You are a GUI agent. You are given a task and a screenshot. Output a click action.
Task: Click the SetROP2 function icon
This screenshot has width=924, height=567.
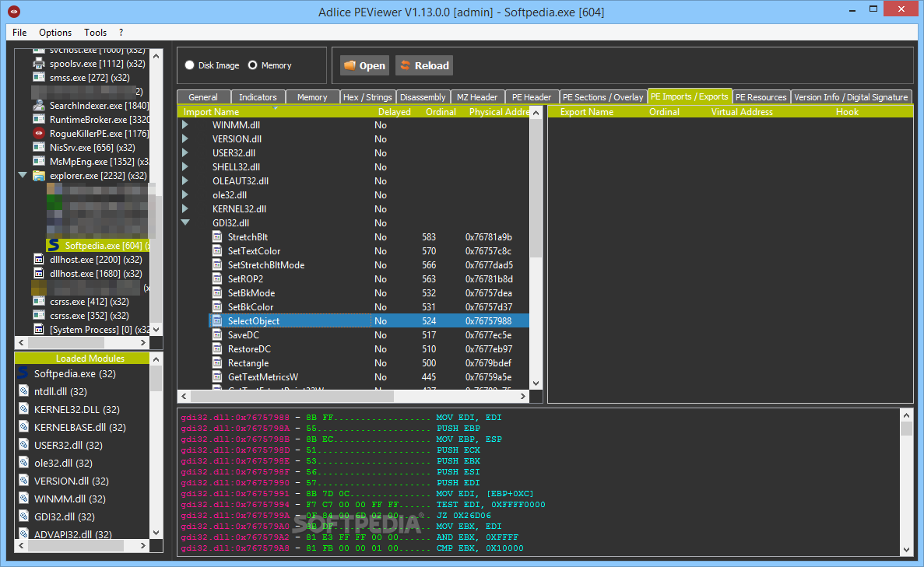click(x=217, y=278)
